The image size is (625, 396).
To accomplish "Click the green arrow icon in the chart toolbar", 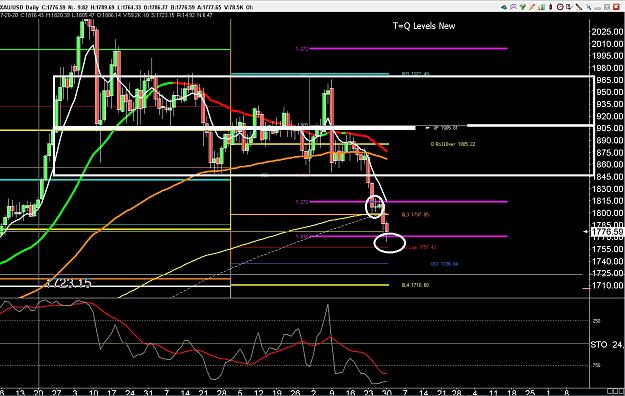I will coord(523,7).
